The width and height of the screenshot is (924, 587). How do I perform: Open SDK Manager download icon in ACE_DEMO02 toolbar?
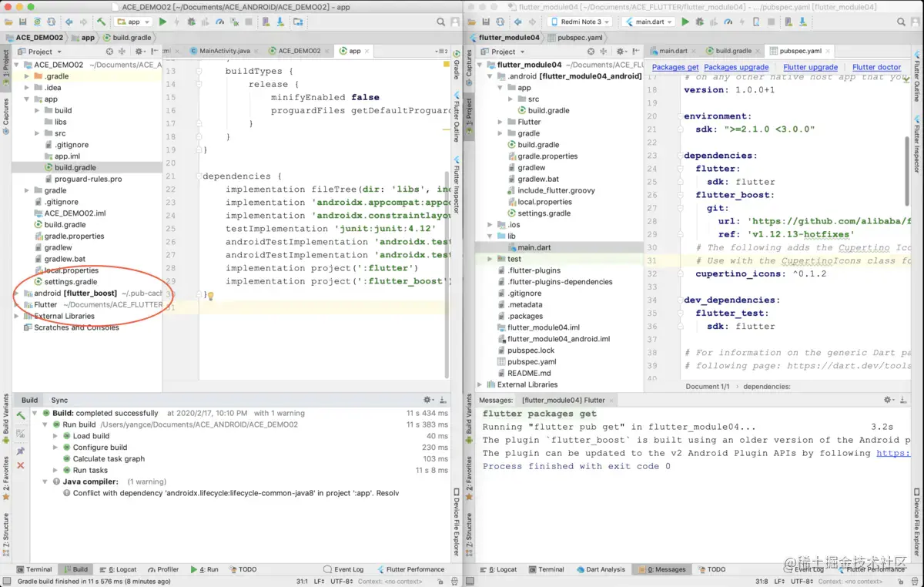(280, 22)
